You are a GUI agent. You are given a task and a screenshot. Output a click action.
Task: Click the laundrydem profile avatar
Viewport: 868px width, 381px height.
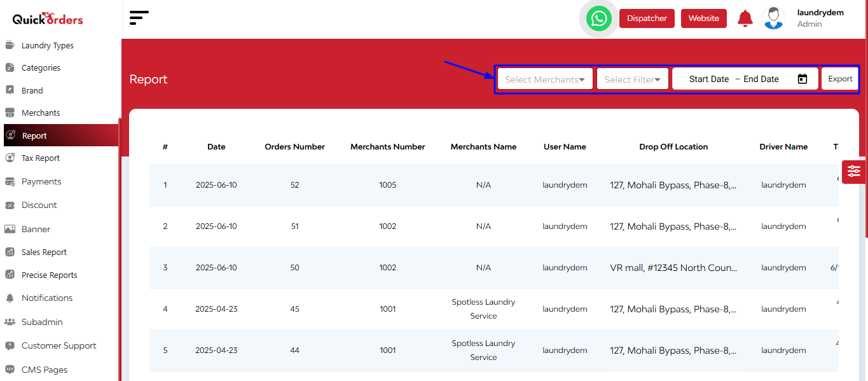773,18
